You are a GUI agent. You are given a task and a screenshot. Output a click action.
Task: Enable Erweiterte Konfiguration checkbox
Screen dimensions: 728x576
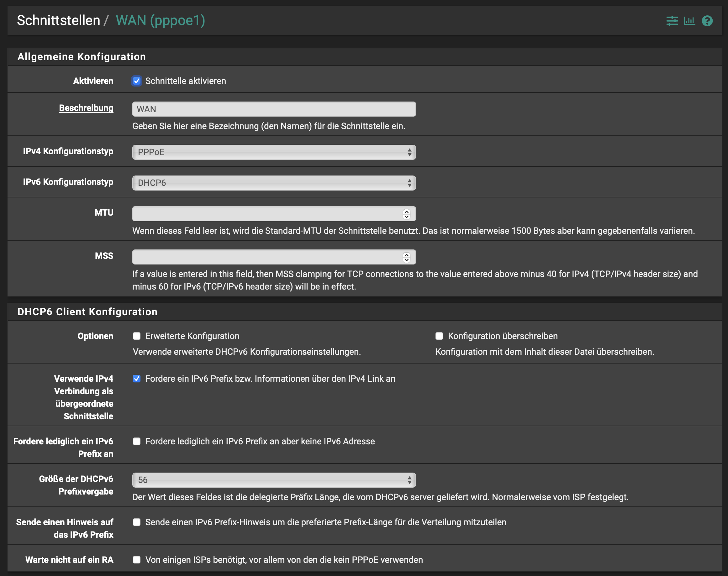click(x=137, y=336)
